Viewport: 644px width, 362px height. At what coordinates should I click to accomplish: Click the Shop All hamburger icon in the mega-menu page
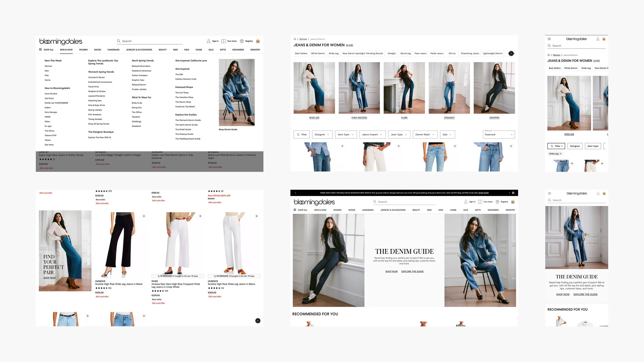pyautogui.click(x=40, y=50)
